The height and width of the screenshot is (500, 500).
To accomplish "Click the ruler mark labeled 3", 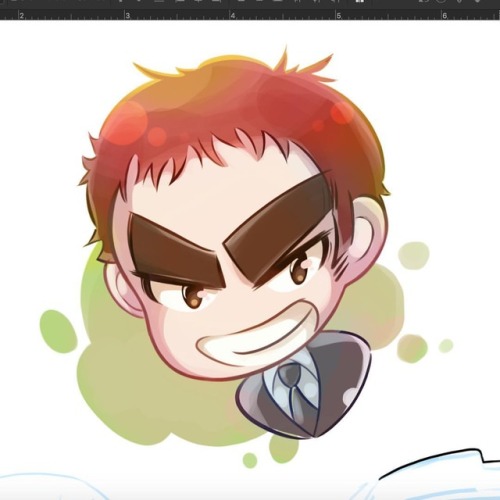I will pyautogui.click(x=128, y=16).
